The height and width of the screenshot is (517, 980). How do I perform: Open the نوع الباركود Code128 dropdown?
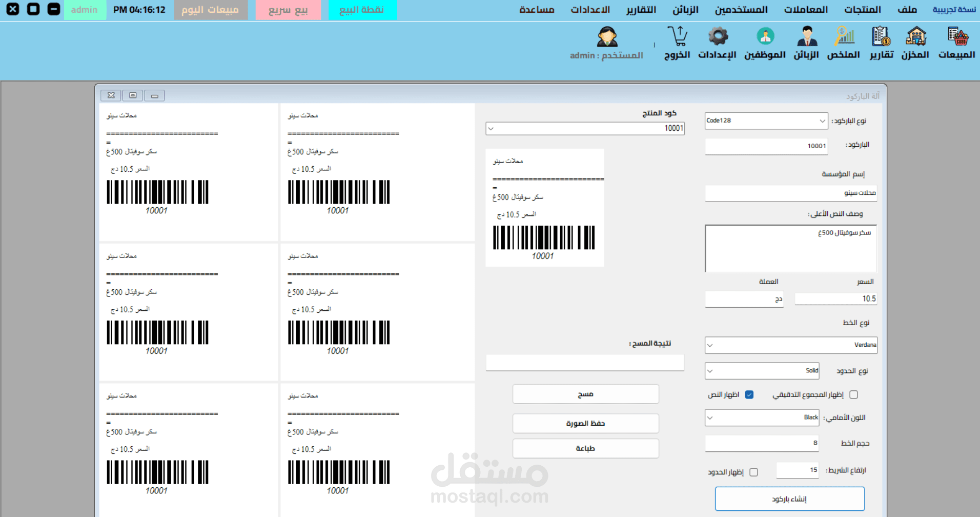pyautogui.click(x=766, y=121)
